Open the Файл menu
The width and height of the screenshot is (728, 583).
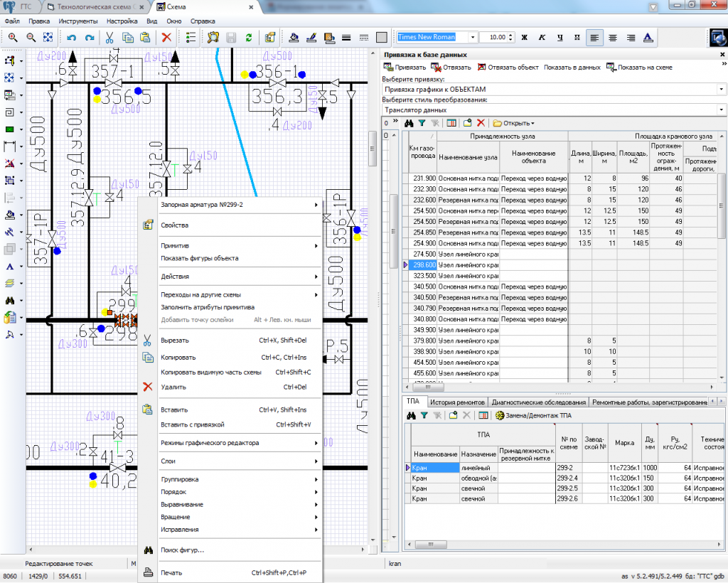tap(12, 21)
